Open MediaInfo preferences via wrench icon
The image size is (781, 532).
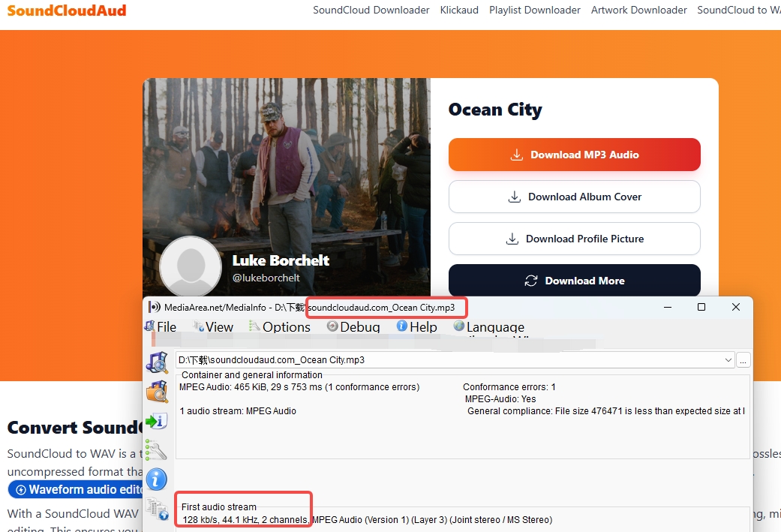coord(158,450)
